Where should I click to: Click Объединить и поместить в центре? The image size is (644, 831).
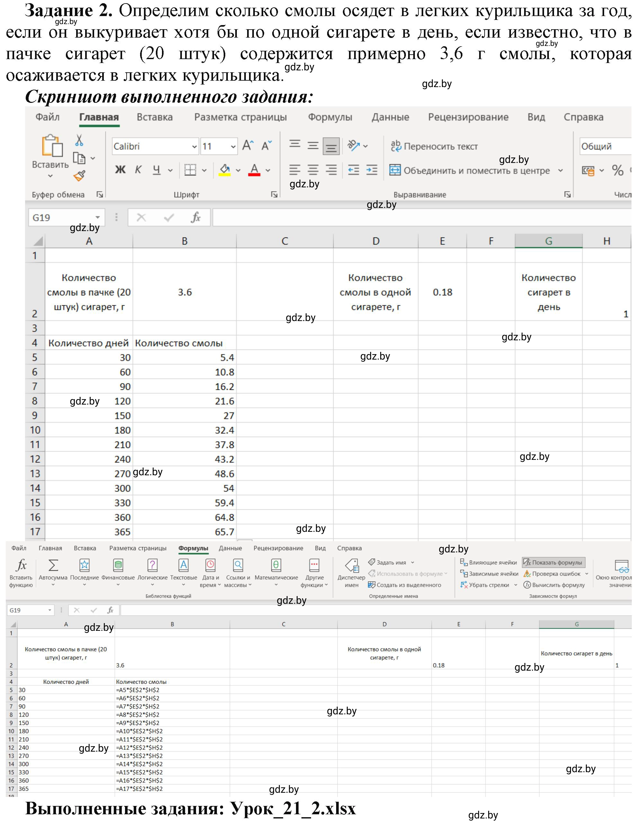click(x=469, y=170)
